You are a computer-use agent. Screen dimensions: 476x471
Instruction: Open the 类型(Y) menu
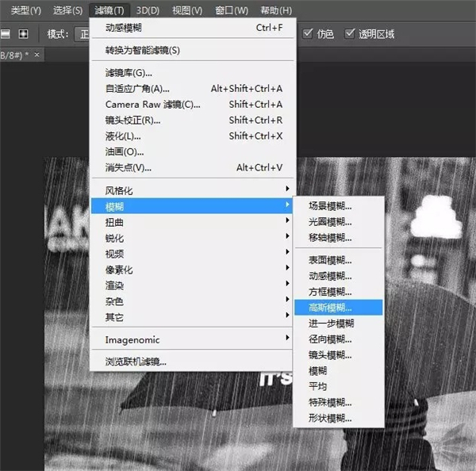[26, 10]
